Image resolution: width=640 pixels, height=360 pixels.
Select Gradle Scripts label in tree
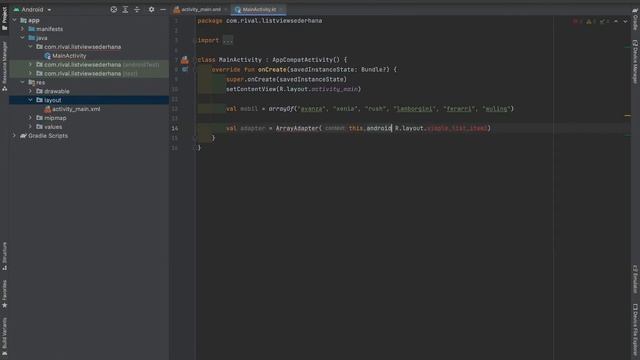pos(48,136)
